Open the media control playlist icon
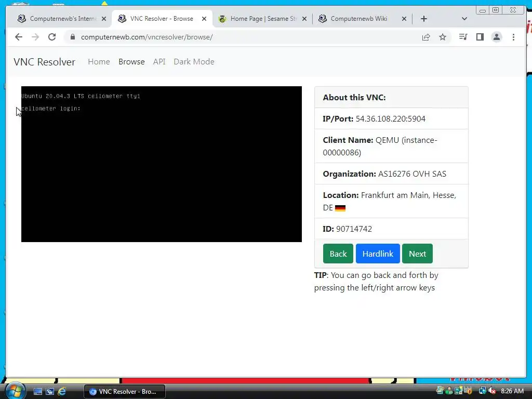The height and width of the screenshot is (399, 532). pos(463,37)
